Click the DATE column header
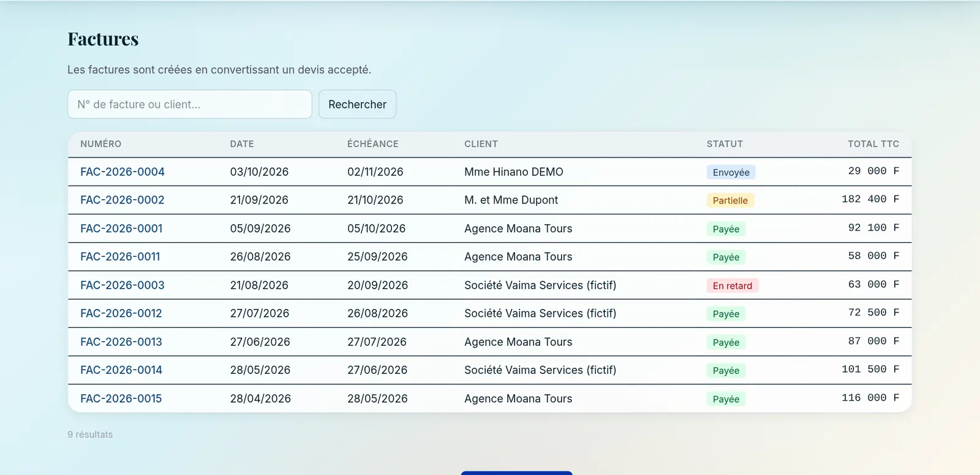 click(242, 144)
